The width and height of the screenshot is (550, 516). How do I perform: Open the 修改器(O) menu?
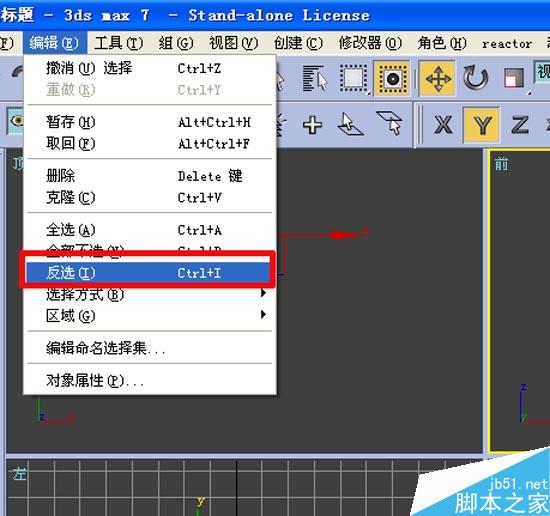tap(370, 43)
